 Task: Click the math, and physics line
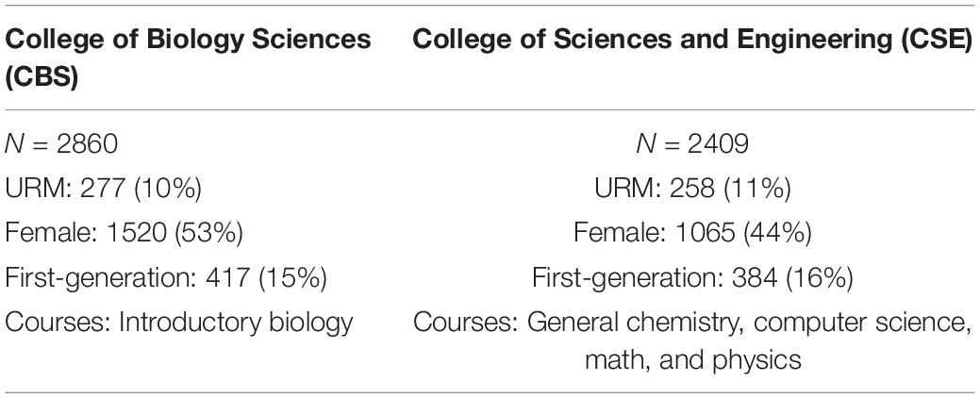click(692, 360)
